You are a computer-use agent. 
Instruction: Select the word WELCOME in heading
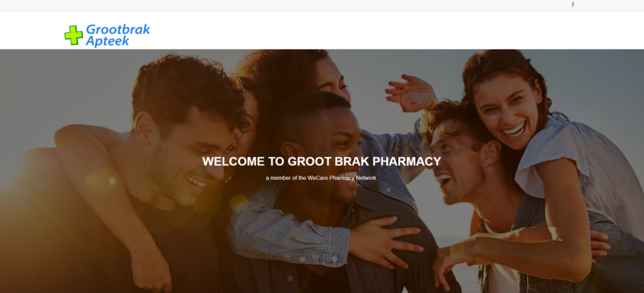[233, 161]
